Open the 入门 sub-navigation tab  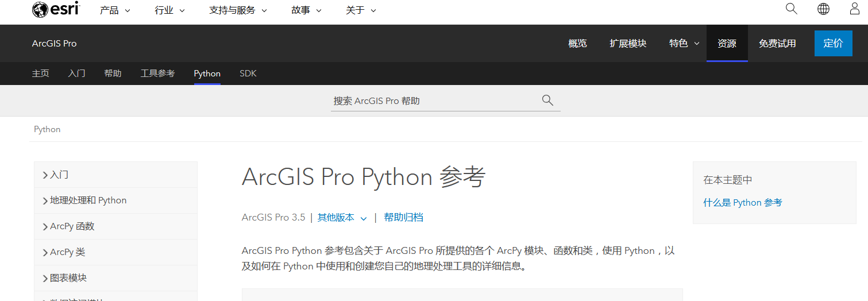[76, 74]
